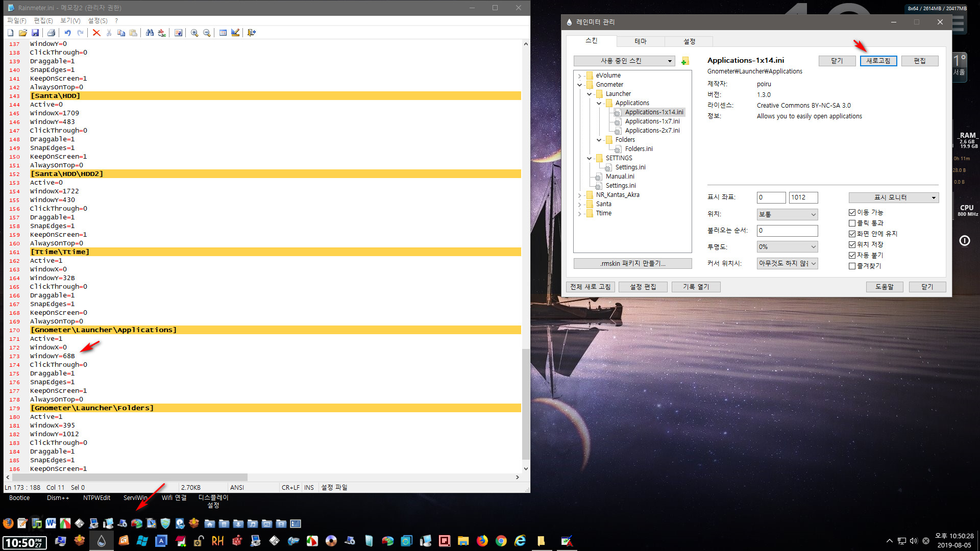Toggle the 클릭 통과 checkbox
The height and width of the screenshot is (551, 980).
coord(852,223)
